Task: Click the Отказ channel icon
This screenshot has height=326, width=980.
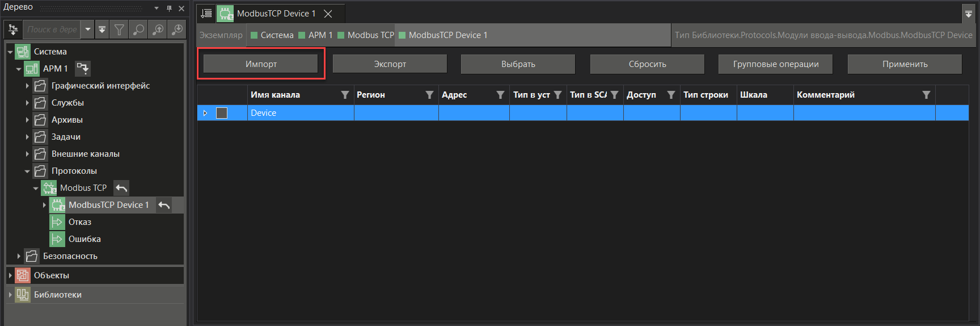Action: [57, 222]
